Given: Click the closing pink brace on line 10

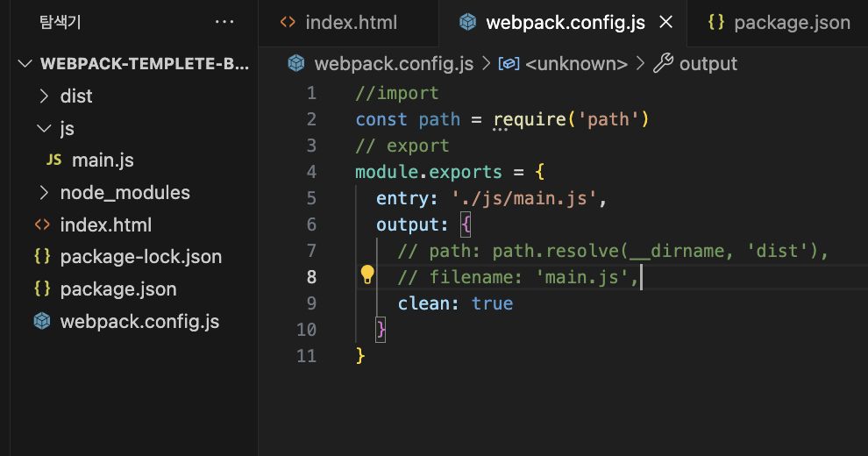Looking at the screenshot, I should tap(381, 330).
